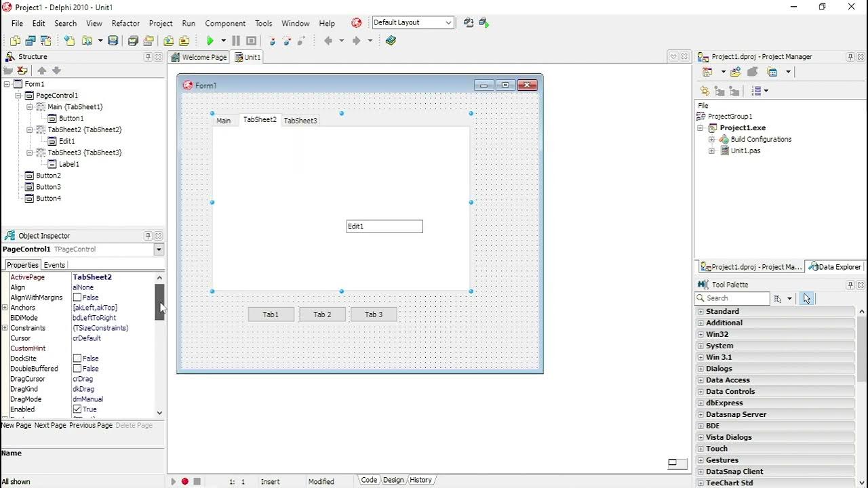Click the Tool Palette search field
Screen dimensions: 868x488
coord(732,298)
